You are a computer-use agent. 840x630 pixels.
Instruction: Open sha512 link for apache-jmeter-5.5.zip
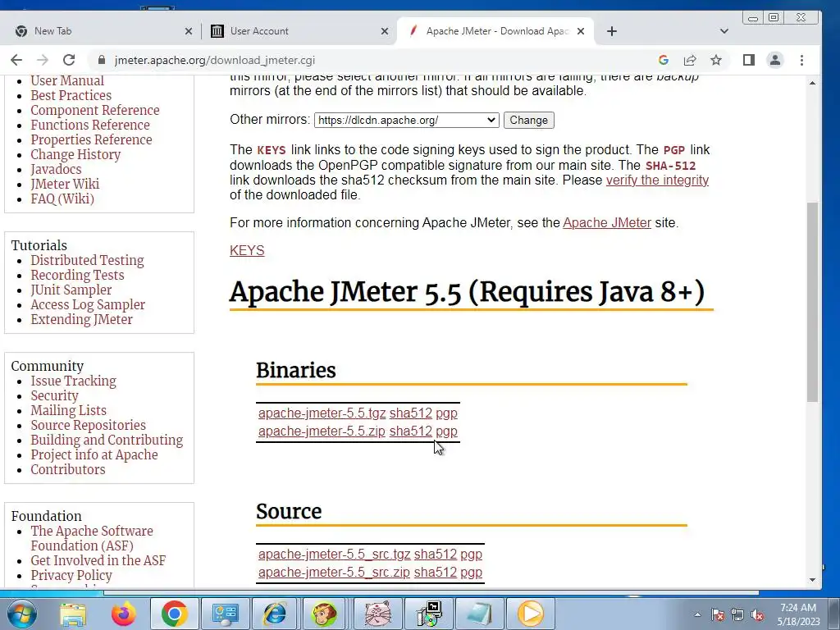pyautogui.click(x=411, y=431)
